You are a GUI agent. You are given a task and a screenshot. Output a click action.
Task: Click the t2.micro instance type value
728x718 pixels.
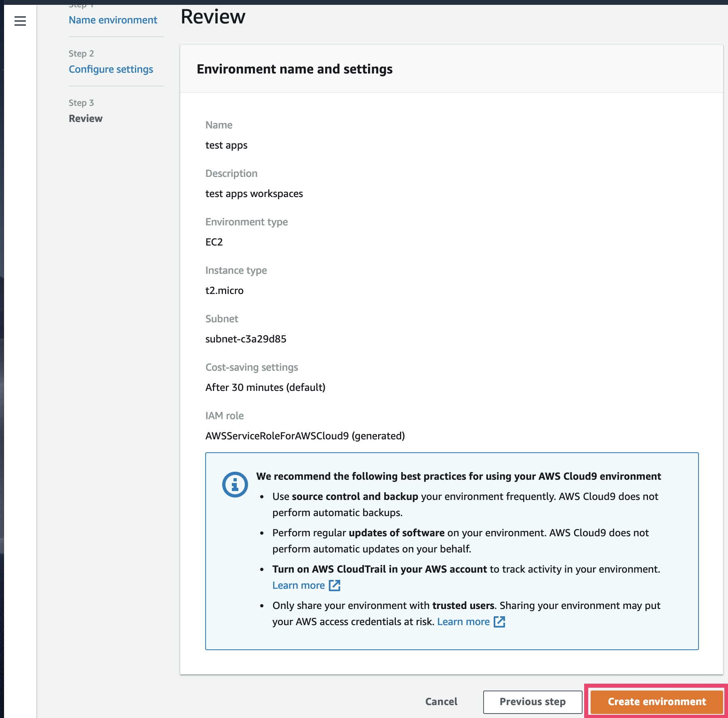coord(224,290)
